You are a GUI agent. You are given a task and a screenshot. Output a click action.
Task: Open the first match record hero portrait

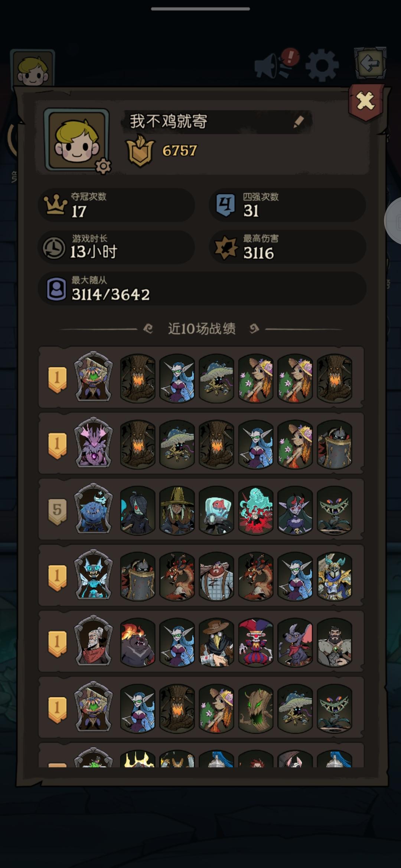click(93, 377)
